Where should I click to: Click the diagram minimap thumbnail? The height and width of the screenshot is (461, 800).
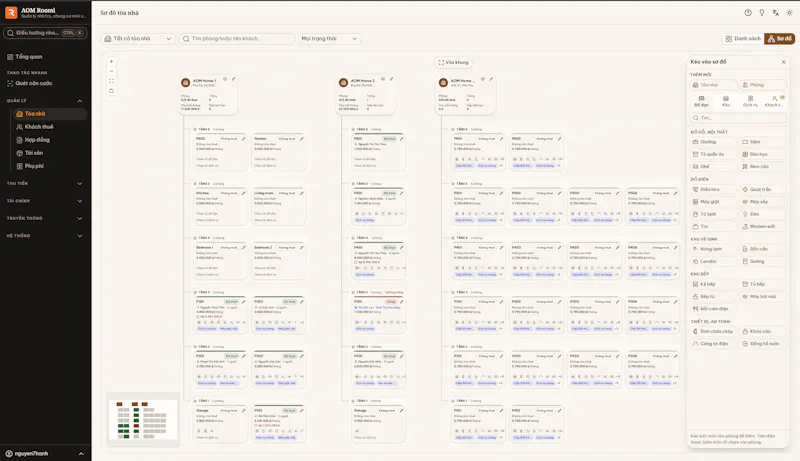point(143,420)
